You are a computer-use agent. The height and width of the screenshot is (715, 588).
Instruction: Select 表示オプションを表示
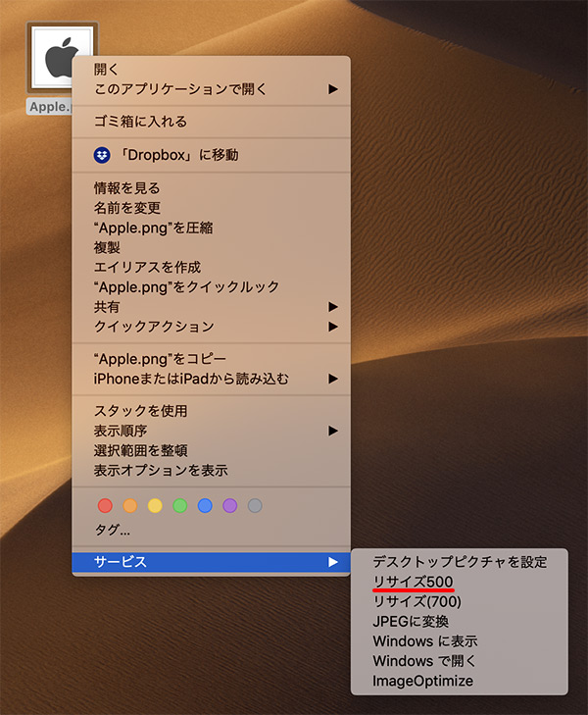pos(211,471)
